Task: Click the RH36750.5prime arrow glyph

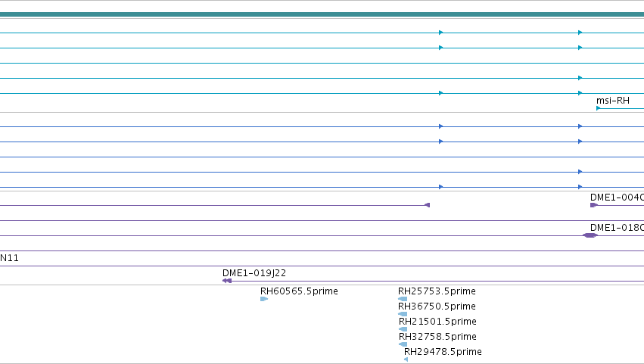Action: tap(403, 314)
